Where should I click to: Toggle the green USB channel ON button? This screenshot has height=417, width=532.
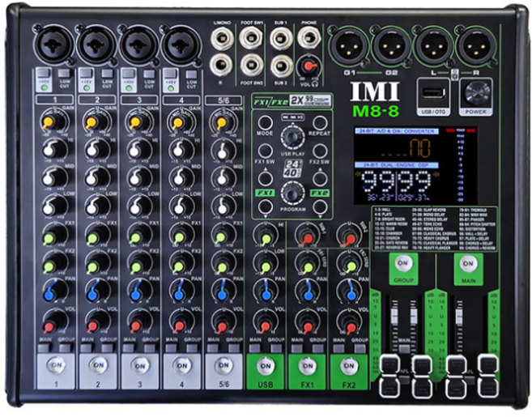pos(265,364)
